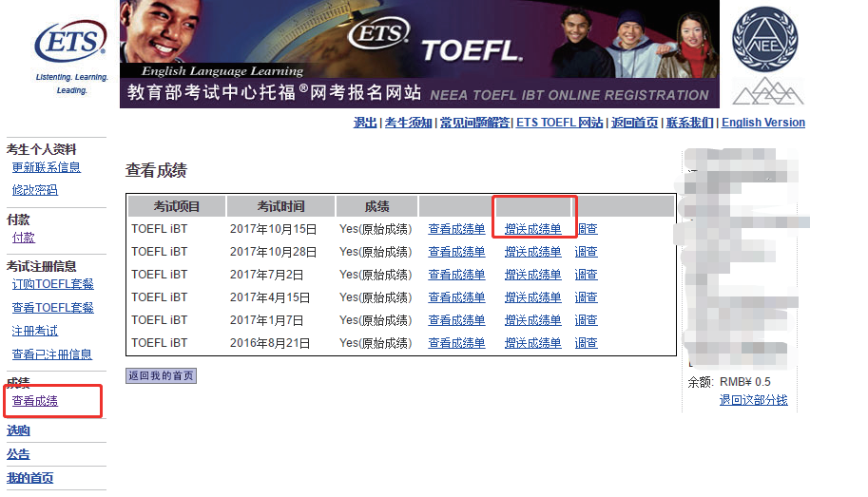
Task: Send additional score report for 2017年7月2日
Action: (x=533, y=274)
